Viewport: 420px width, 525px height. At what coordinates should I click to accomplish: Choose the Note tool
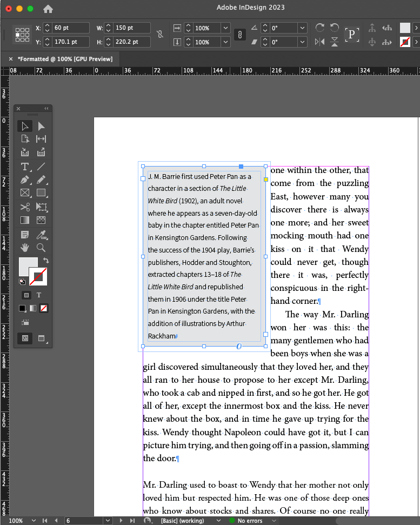pyautogui.click(x=25, y=235)
